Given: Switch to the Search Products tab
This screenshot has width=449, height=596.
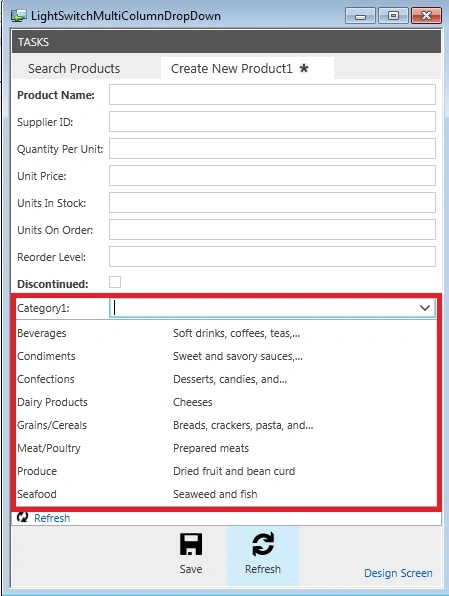Looking at the screenshot, I should pos(74,68).
